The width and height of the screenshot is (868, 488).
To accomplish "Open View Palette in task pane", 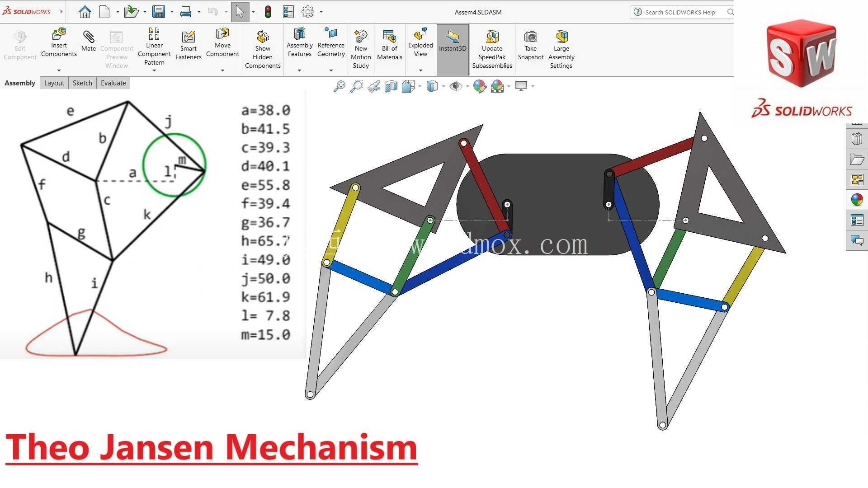I will coord(857,180).
